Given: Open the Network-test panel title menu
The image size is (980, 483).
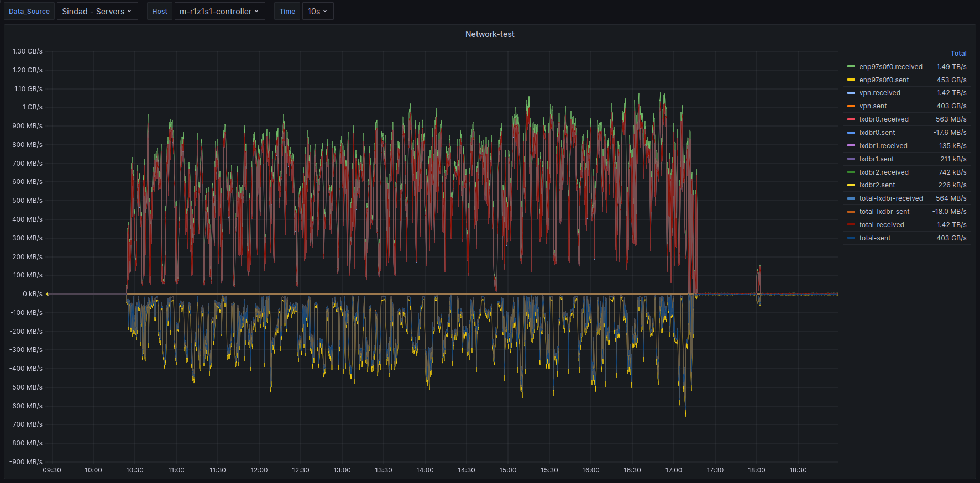Looking at the screenshot, I should click(489, 34).
